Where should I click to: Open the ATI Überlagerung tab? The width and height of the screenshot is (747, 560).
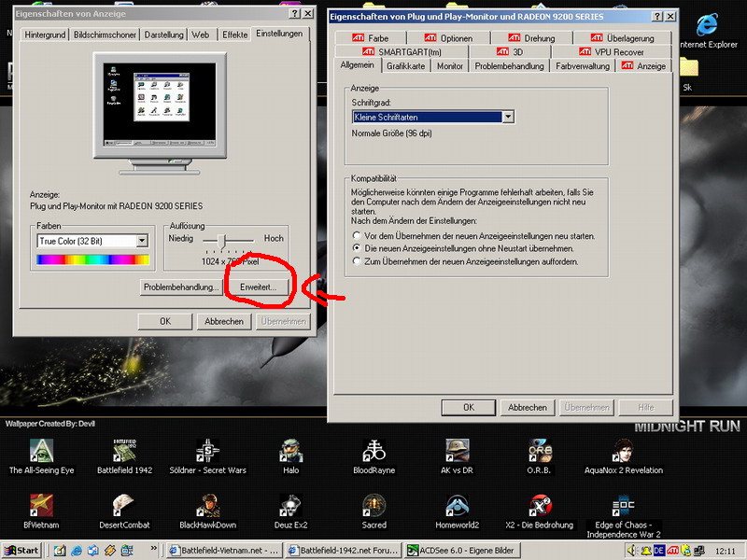(x=623, y=38)
